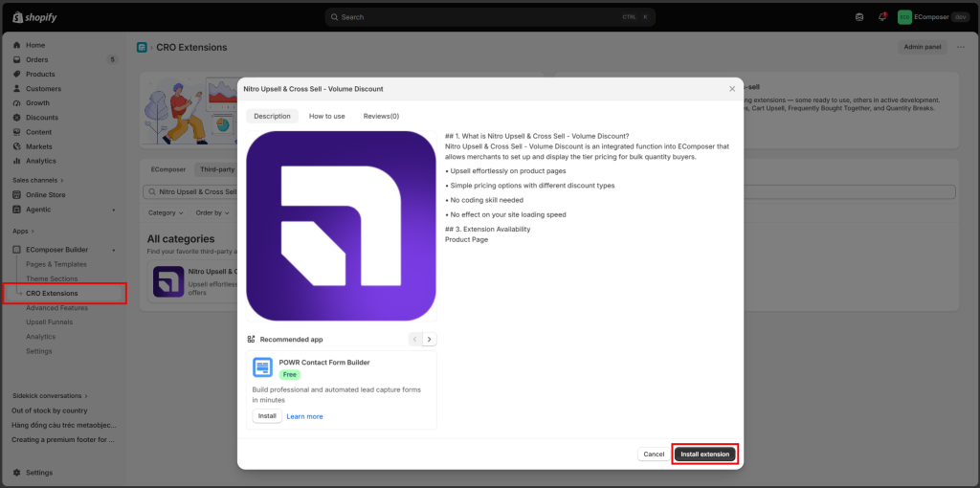
Task: Expand the Sales channels section
Action: (x=38, y=180)
